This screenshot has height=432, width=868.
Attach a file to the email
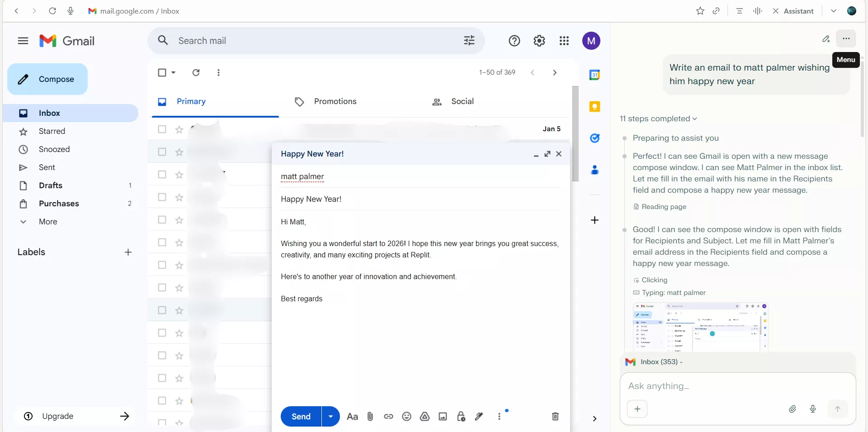coord(370,416)
